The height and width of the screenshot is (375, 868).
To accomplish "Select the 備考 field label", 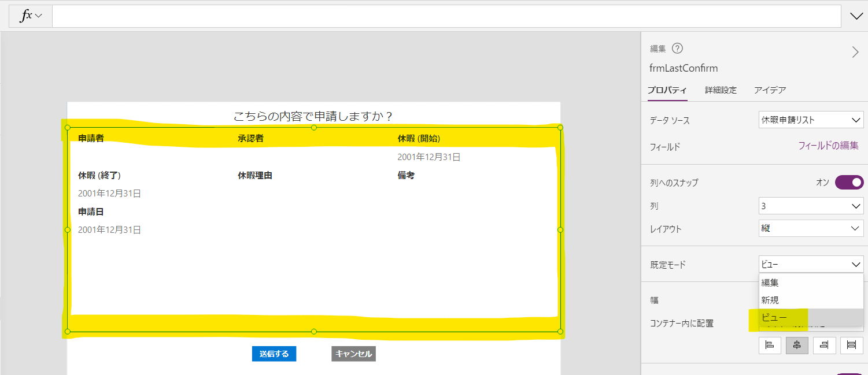I will (406, 175).
